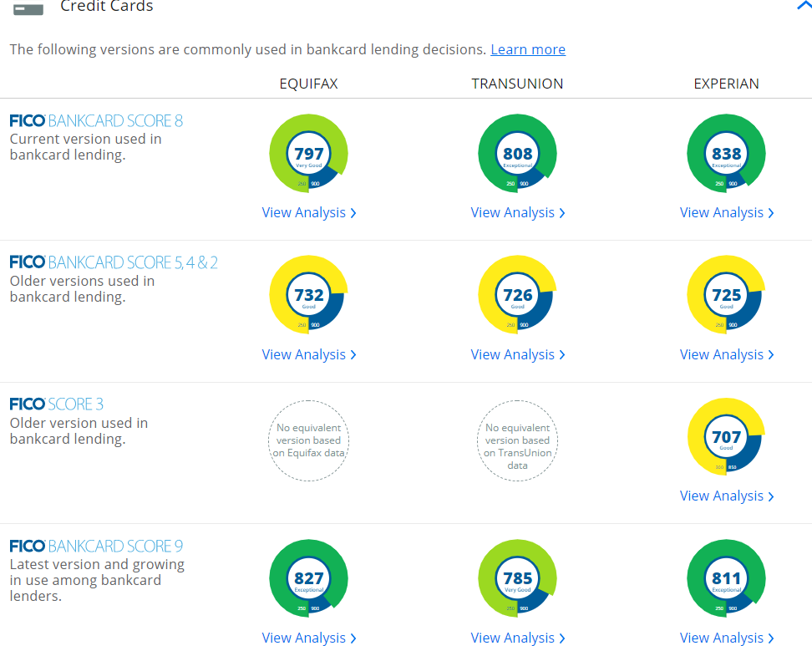Select the 707 Good Experian Score 3 gauge
The width and height of the screenshot is (812, 646).
(x=726, y=435)
